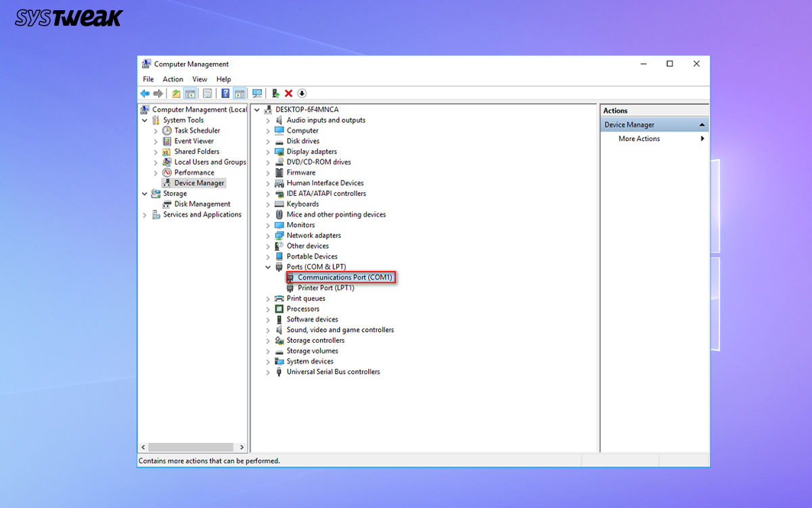
Task: Expand the Network adapters category
Action: click(267, 235)
